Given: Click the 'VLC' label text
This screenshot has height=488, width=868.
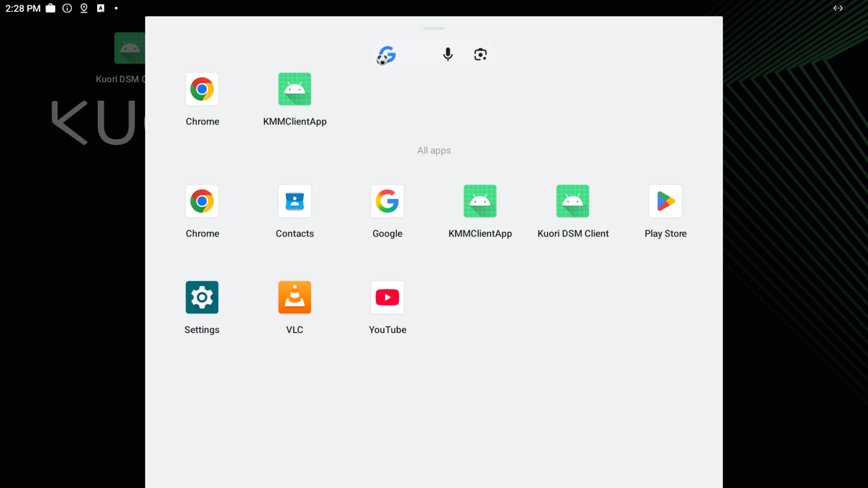Looking at the screenshot, I should [295, 330].
